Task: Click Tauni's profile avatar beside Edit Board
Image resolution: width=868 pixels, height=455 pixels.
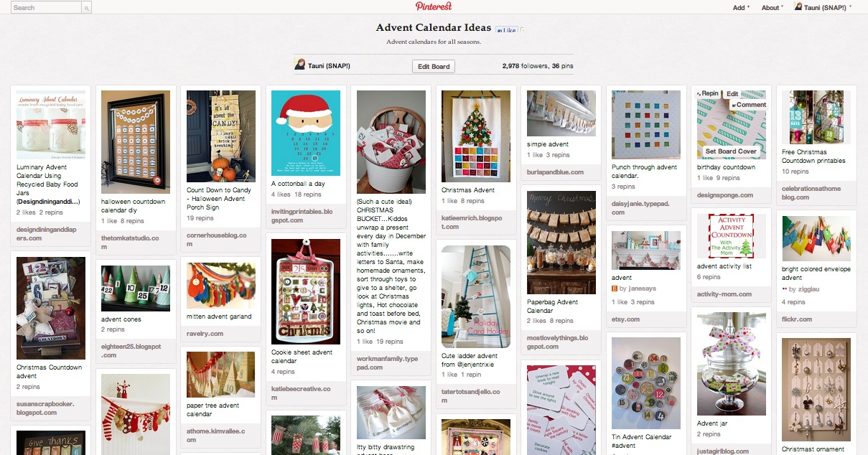Action: pos(300,64)
